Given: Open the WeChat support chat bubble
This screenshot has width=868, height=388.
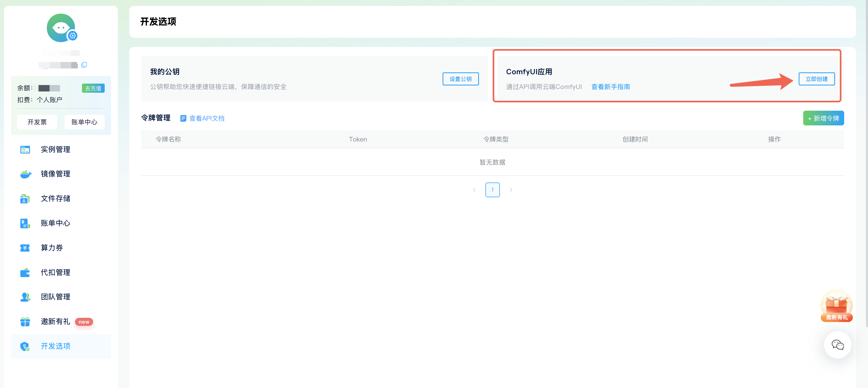Looking at the screenshot, I should [837, 345].
